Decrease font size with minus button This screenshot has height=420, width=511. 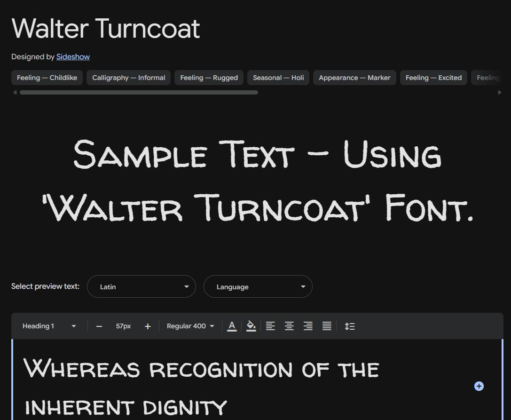pos(99,326)
